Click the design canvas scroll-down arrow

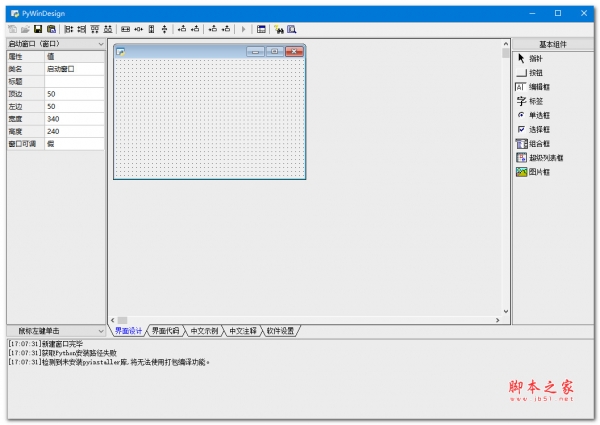(x=505, y=311)
